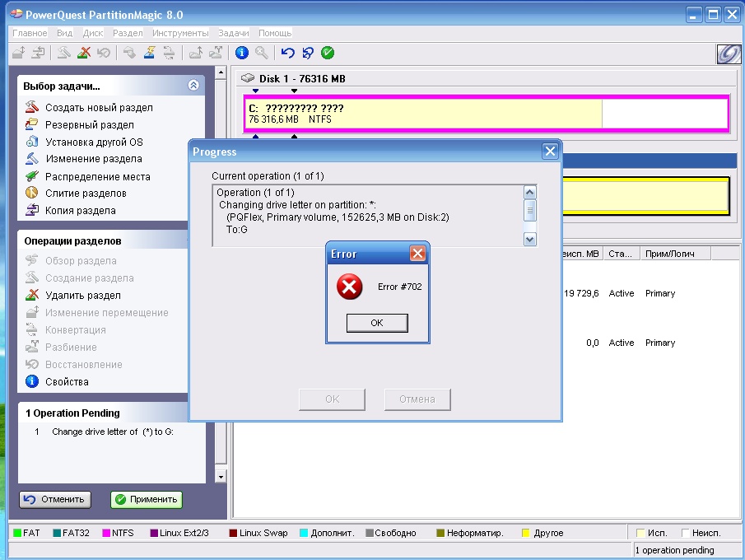Screen dimensions: 745x560
Task: Click the create partition hammer toolbar icon
Action: (x=64, y=52)
